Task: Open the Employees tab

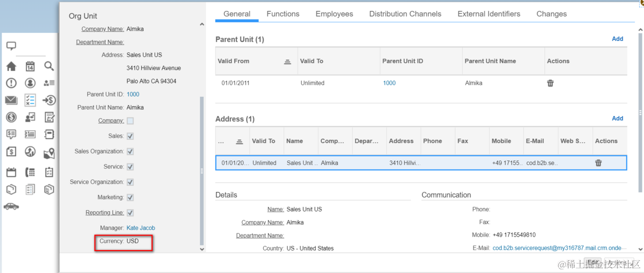Action: point(334,14)
